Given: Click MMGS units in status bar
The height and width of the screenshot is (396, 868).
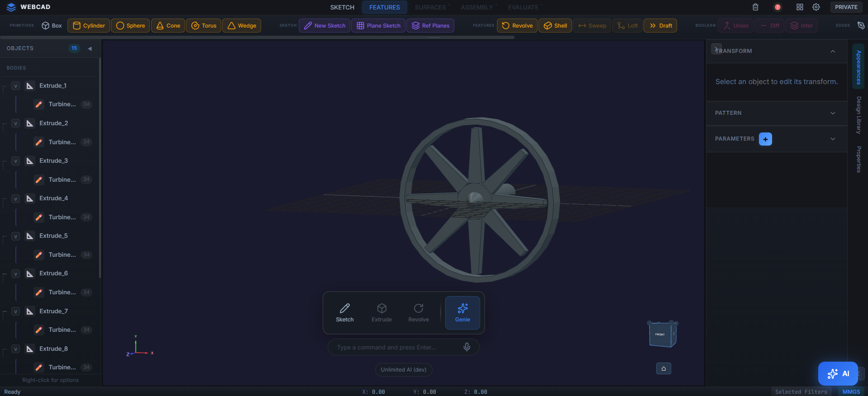Looking at the screenshot, I should (851, 392).
